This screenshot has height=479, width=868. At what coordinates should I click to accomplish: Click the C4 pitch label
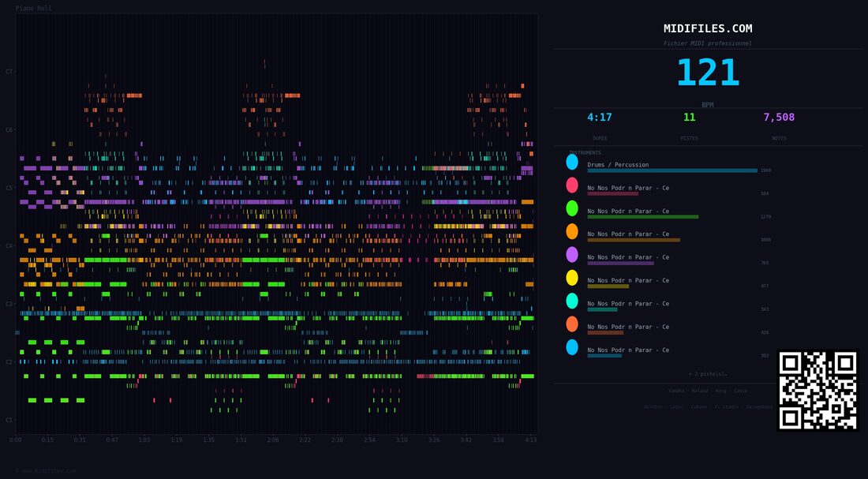pos(9,246)
